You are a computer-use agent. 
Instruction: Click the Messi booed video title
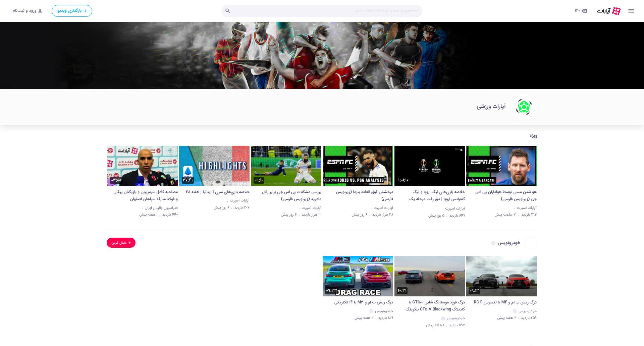(506, 195)
